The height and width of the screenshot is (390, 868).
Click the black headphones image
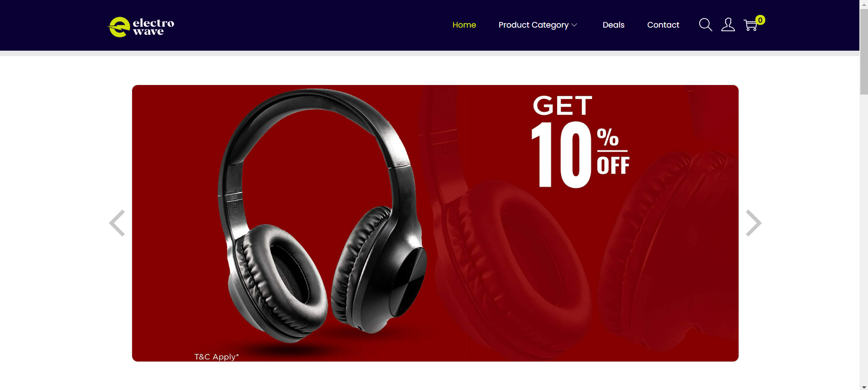pos(322,216)
